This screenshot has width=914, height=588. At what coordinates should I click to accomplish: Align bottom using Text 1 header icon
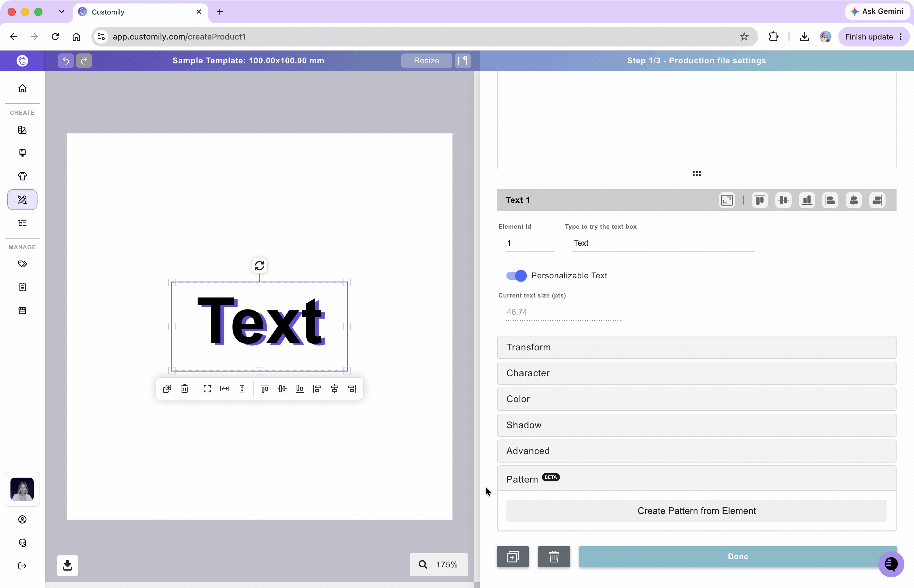tap(807, 200)
